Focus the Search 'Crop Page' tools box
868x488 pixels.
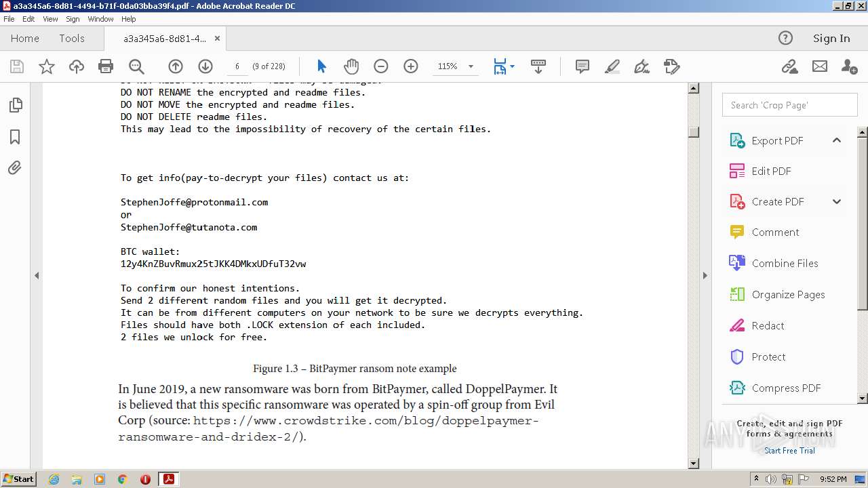pyautogui.click(x=789, y=105)
